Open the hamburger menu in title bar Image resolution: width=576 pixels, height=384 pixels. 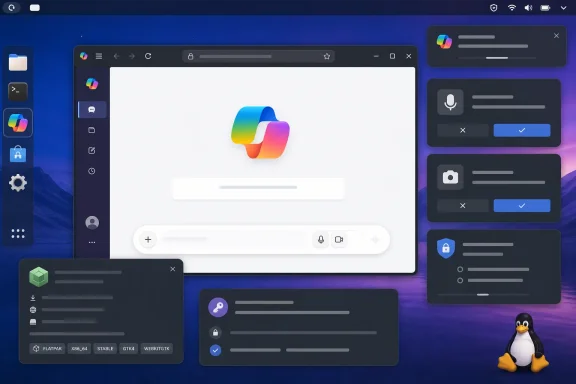click(99, 56)
